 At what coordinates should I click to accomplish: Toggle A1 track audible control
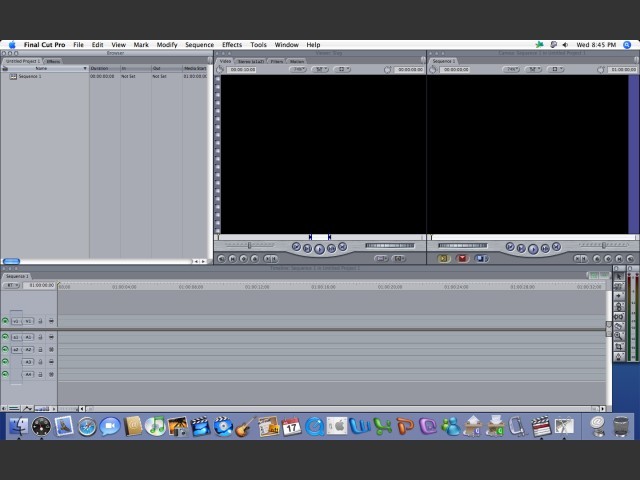[5, 337]
